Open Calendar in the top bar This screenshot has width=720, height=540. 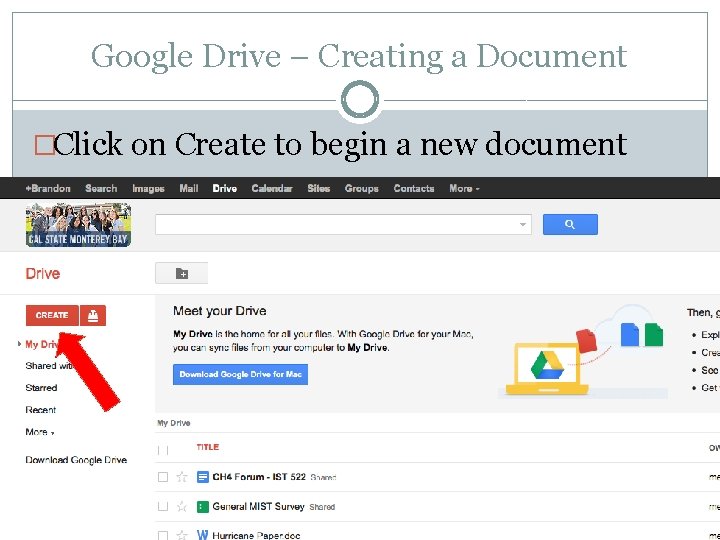pos(272,188)
